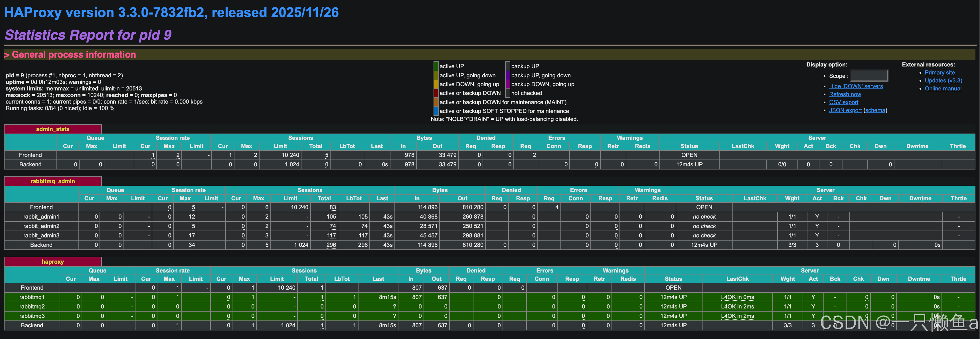Open the Updates (v3.3) link
The height and width of the screenshot is (339, 980).
943,81
